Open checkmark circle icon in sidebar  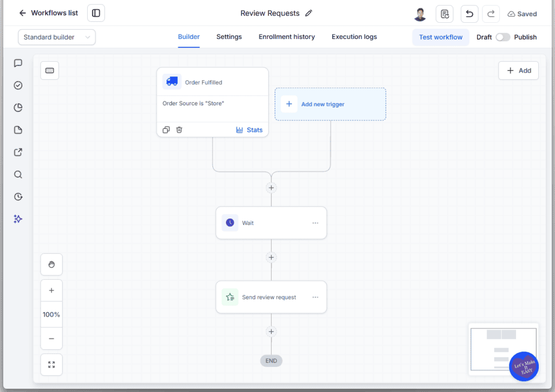pos(18,85)
